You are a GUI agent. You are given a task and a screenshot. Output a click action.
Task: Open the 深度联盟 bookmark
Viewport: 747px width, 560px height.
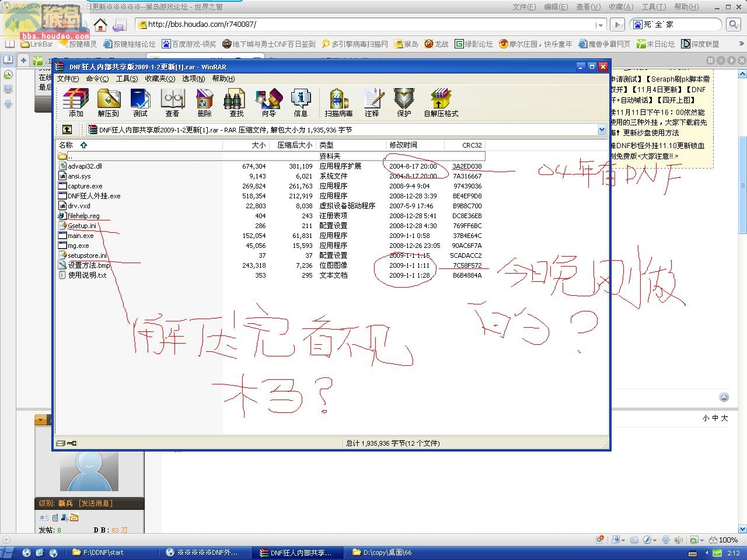click(700, 44)
